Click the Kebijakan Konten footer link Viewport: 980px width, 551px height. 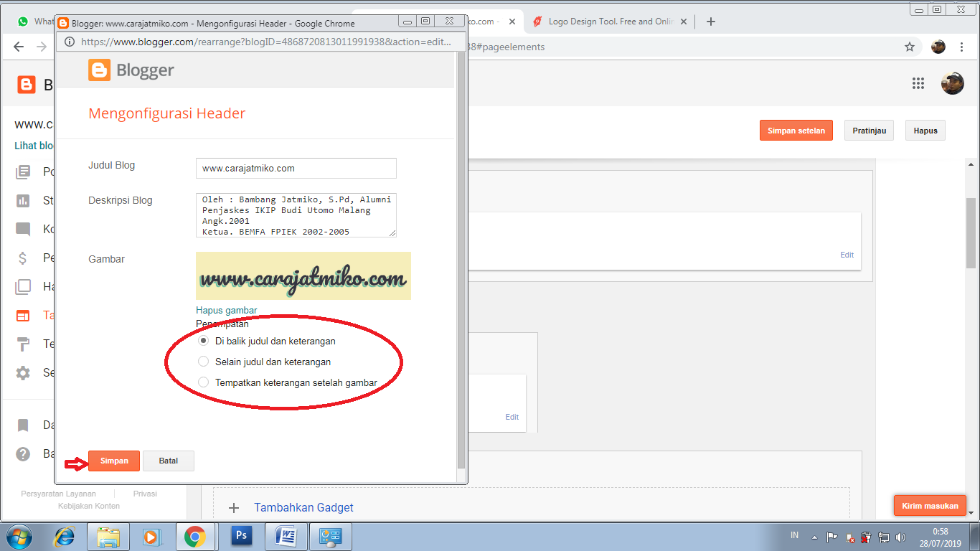[x=89, y=506]
